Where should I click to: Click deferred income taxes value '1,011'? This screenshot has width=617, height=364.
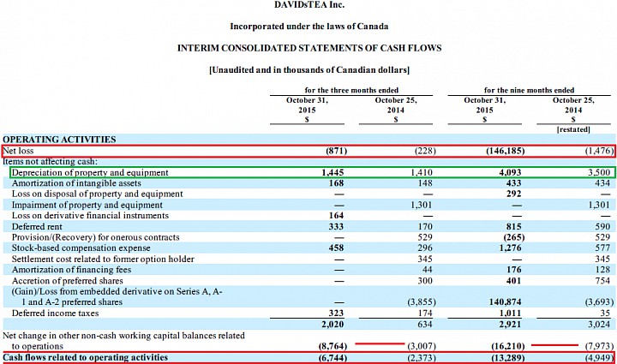(x=510, y=313)
